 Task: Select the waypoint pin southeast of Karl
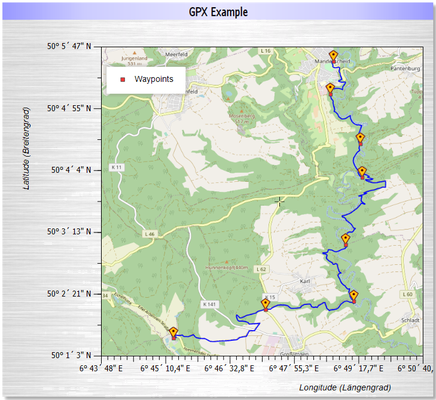354,296
